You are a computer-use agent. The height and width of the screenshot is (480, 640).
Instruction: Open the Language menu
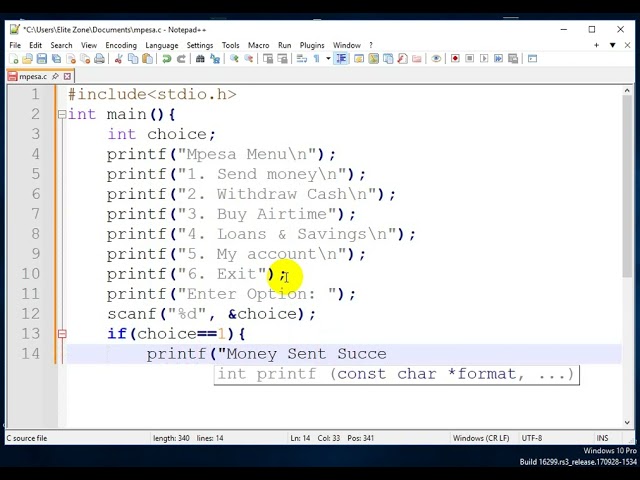162,45
